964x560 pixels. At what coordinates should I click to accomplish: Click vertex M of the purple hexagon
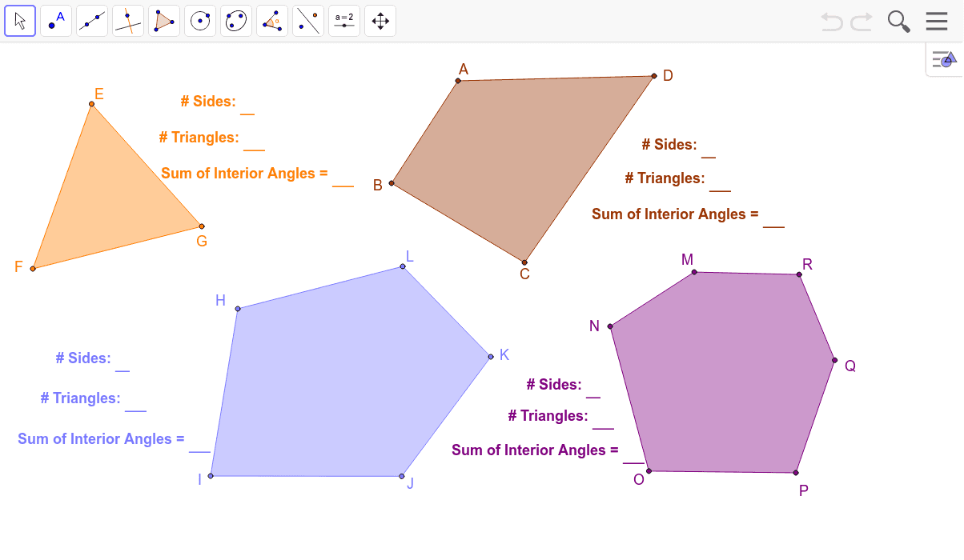694,272
